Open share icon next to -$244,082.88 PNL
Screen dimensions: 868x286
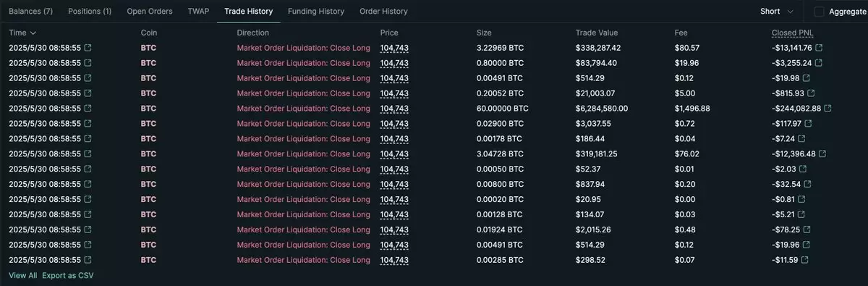click(x=827, y=109)
